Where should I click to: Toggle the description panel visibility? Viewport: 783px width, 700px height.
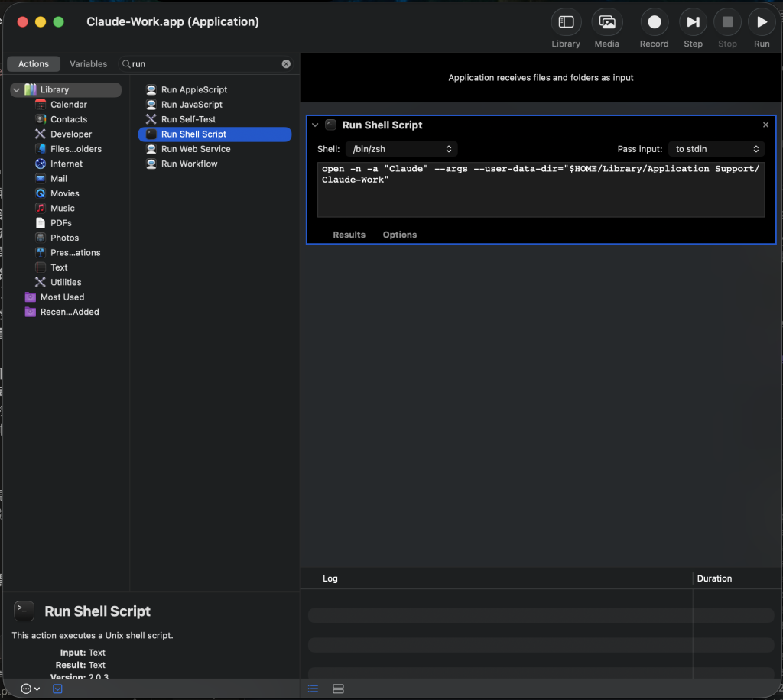pyautogui.click(x=57, y=689)
